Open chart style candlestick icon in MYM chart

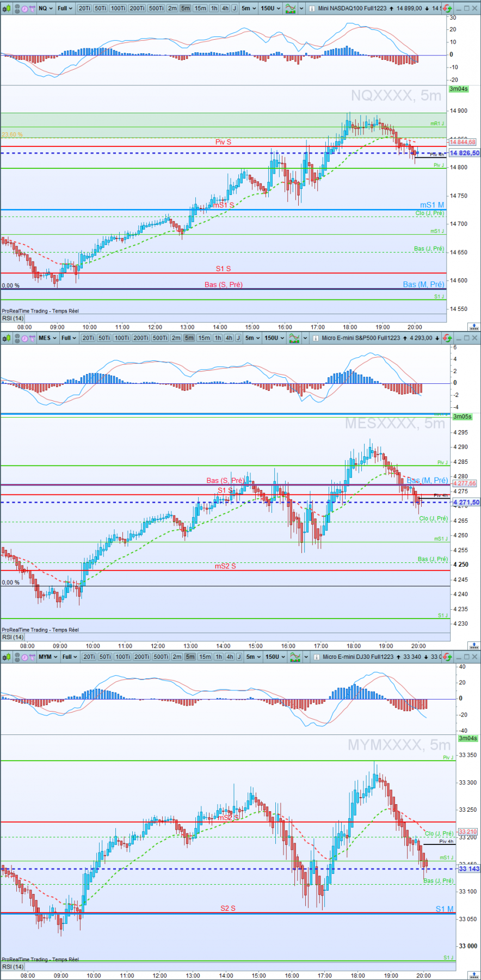point(7,657)
